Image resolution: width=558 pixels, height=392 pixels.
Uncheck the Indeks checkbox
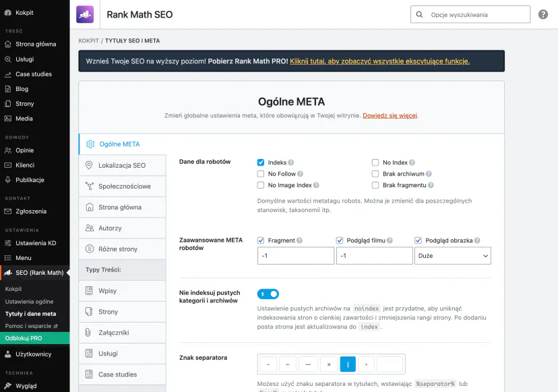(261, 162)
